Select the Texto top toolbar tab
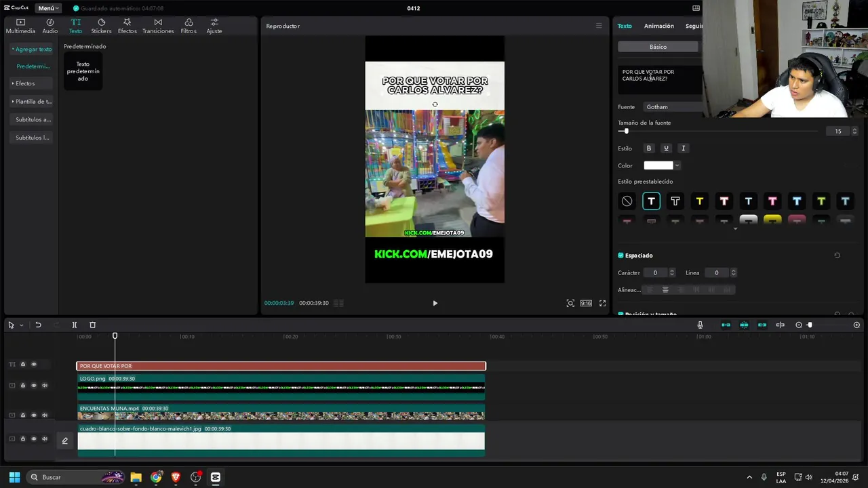 point(75,26)
